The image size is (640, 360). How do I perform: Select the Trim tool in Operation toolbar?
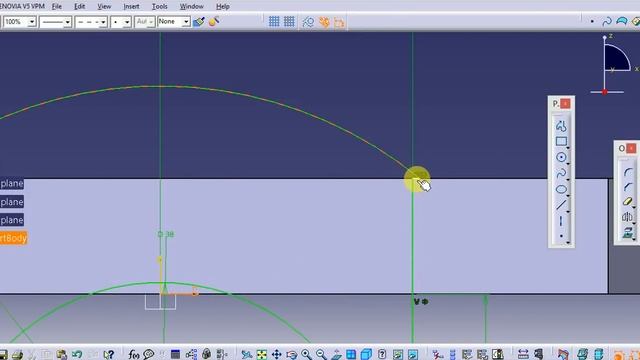[628, 202]
